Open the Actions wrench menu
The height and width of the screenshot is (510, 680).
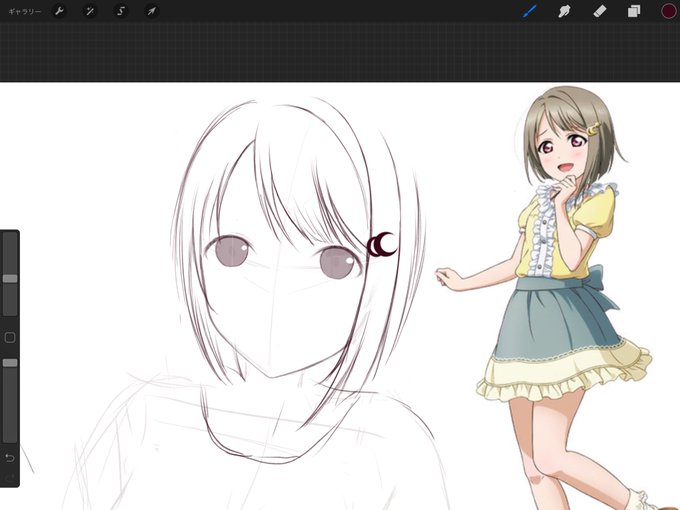[59, 11]
